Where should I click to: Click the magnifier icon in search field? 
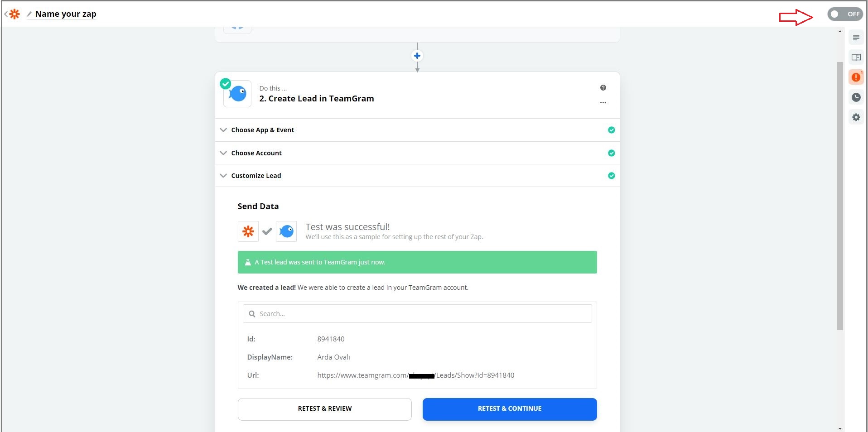252,314
